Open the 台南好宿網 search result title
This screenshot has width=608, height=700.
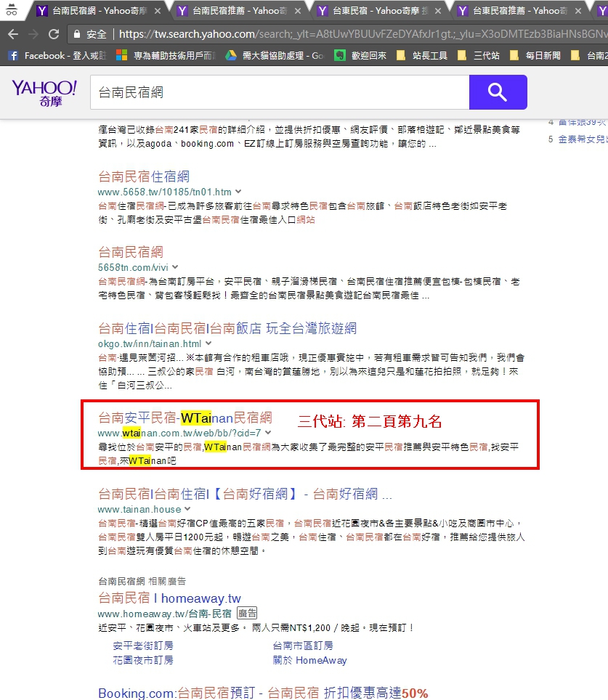pyautogui.click(x=245, y=494)
